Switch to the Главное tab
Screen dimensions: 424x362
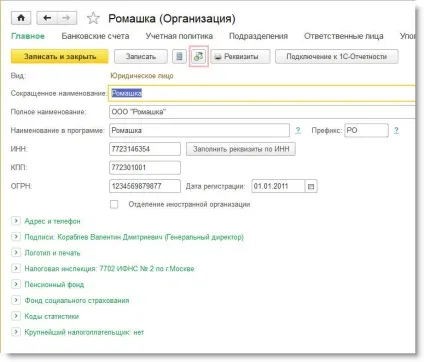(28, 36)
